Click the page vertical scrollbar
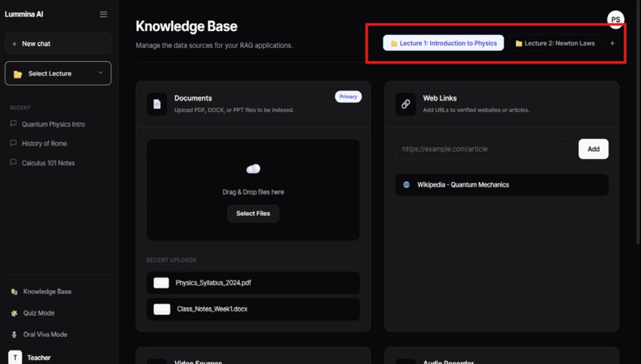The width and height of the screenshot is (641, 364). (x=638, y=122)
